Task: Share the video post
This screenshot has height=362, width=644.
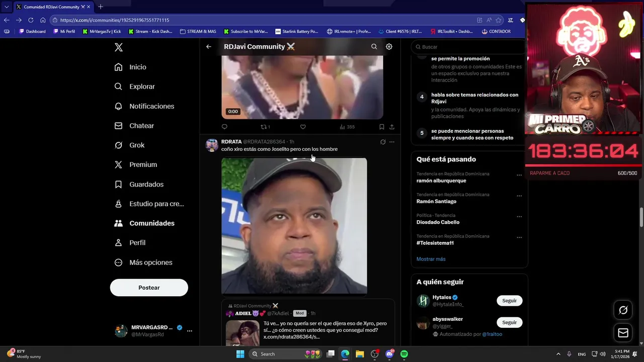Action: (392, 127)
